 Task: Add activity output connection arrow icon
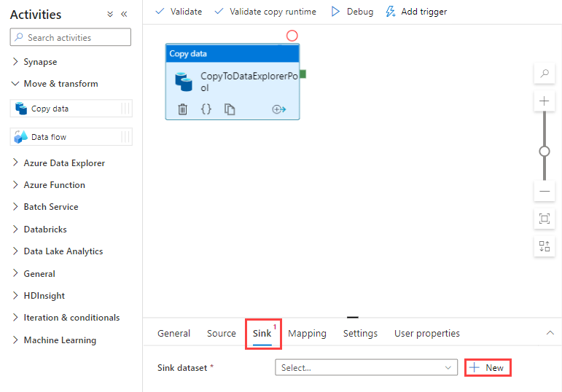[x=279, y=109]
